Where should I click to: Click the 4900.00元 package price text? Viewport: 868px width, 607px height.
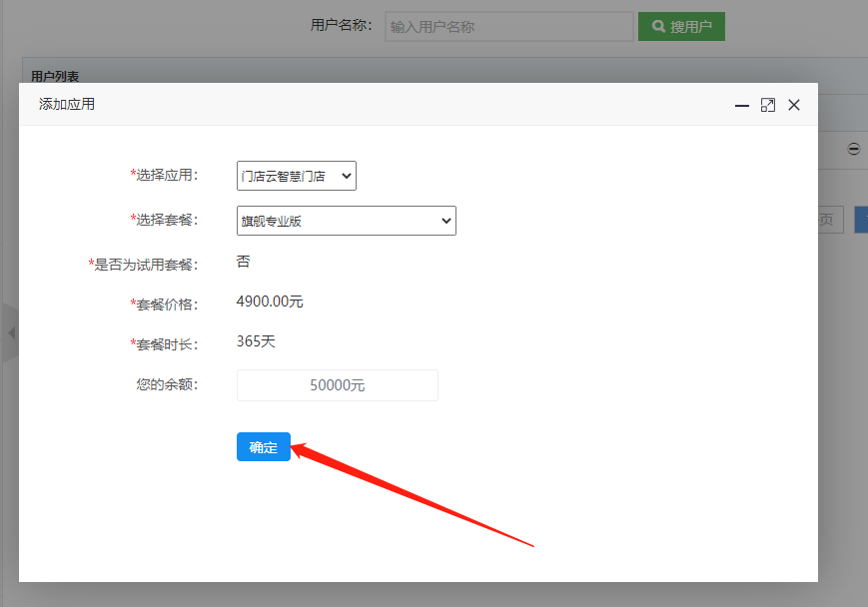click(270, 302)
